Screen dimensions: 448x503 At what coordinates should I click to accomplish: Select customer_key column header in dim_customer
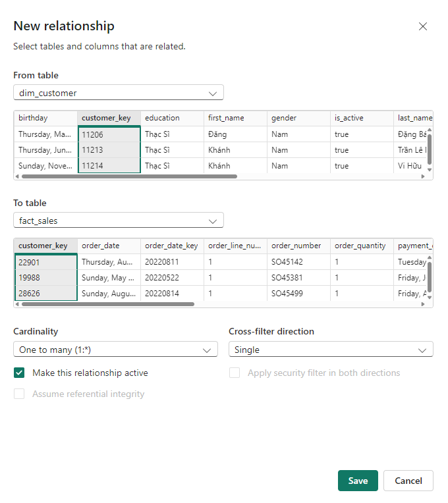coord(109,118)
